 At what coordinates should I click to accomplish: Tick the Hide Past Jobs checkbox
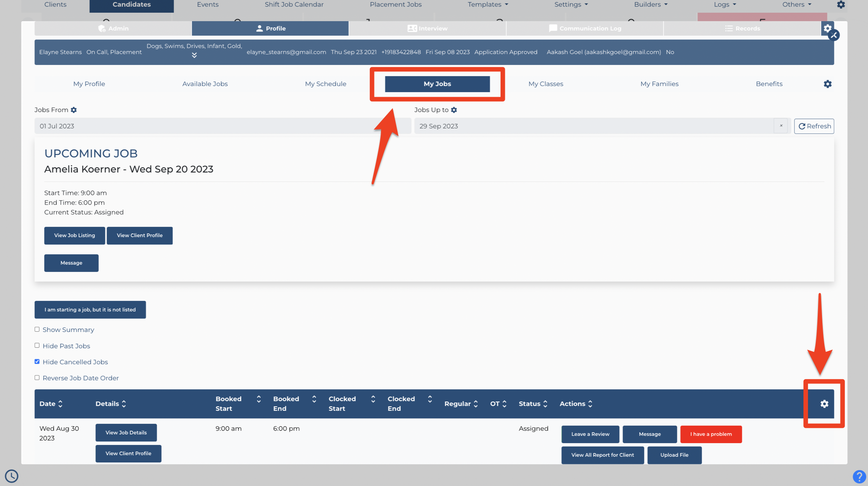37,346
